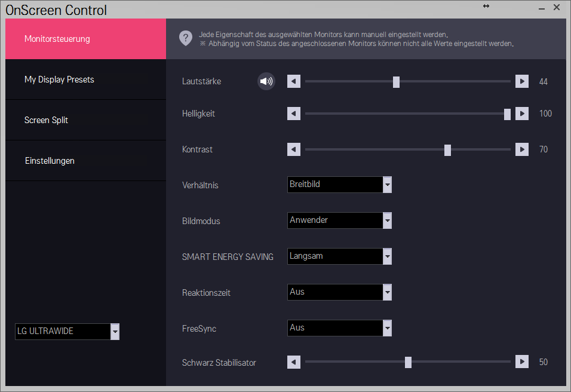Decrease Schwarz Stabilisator with the left arrow

pos(293,362)
